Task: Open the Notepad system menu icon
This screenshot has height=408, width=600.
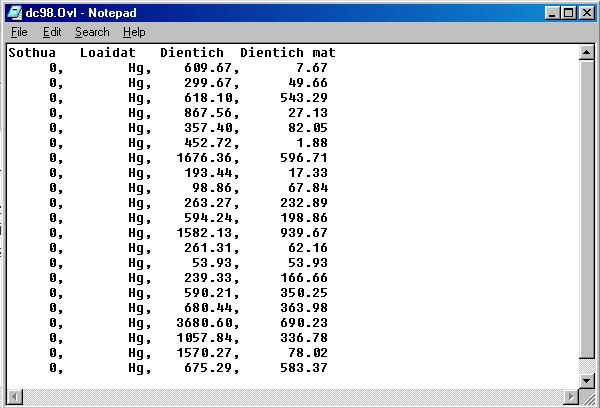Action: click(13, 13)
